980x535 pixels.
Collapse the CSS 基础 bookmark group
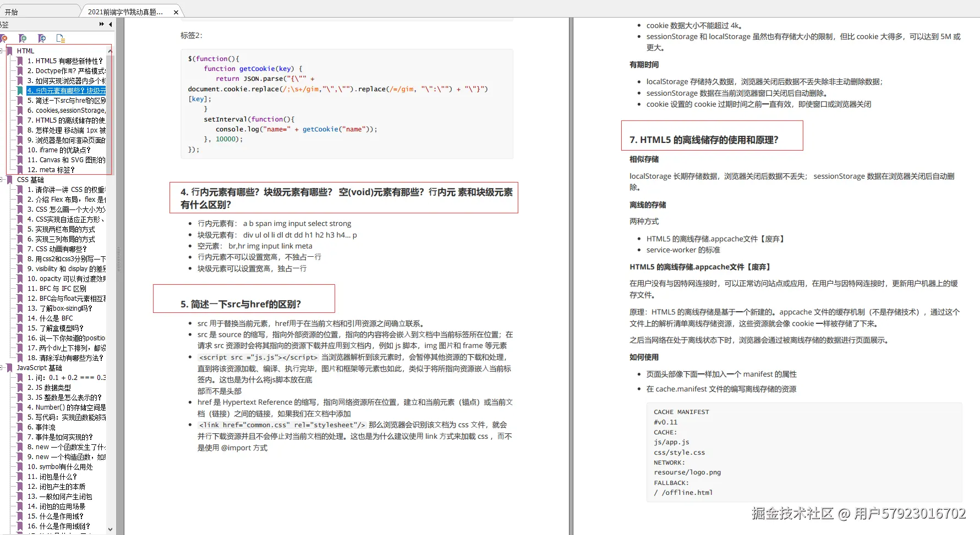tap(2, 180)
